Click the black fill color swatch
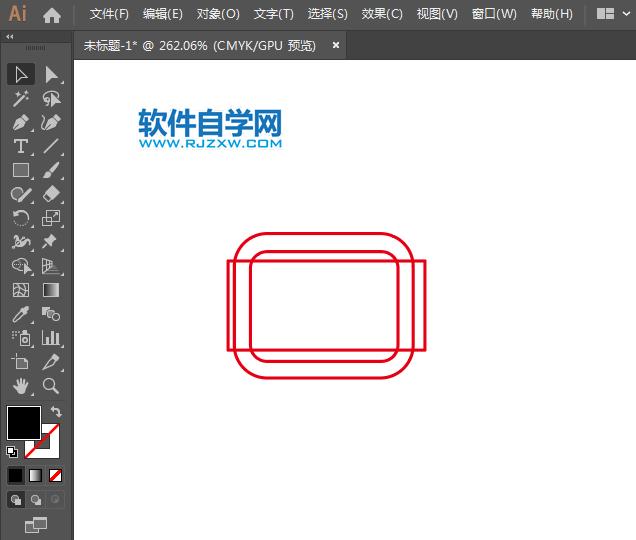The width and height of the screenshot is (636, 540). click(24, 423)
